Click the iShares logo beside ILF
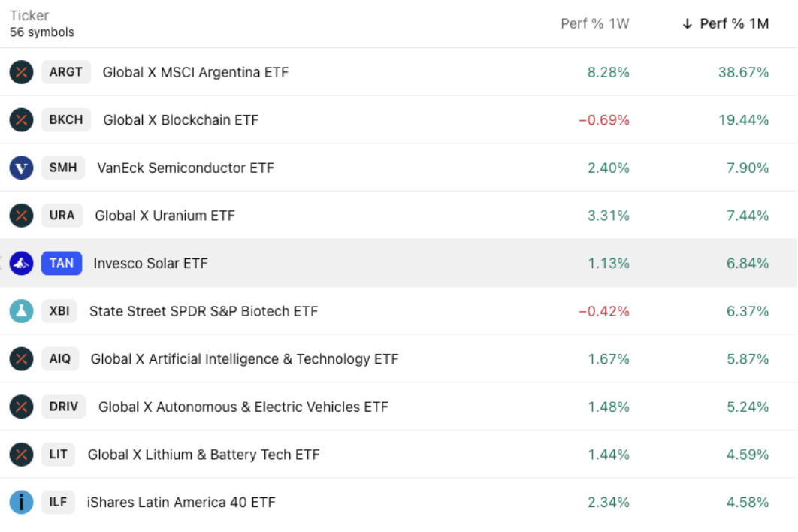 click(22, 502)
